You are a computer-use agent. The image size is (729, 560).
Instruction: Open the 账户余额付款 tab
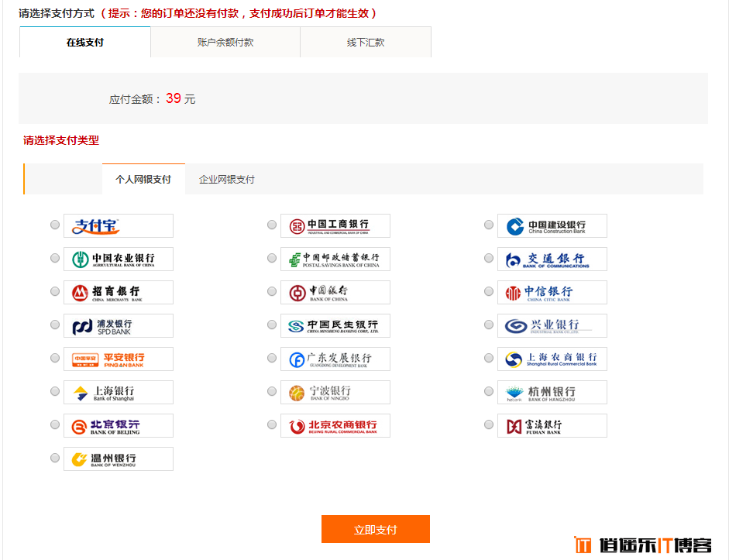(225, 43)
